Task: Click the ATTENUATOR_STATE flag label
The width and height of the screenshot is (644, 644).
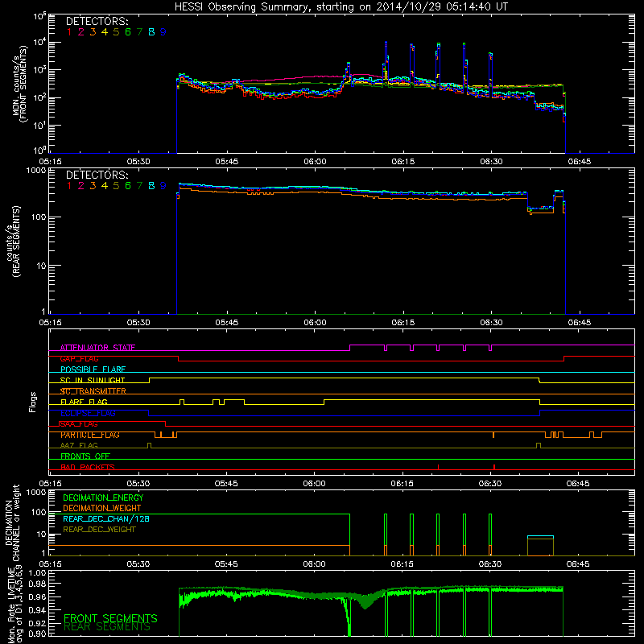Action: coord(97,348)
